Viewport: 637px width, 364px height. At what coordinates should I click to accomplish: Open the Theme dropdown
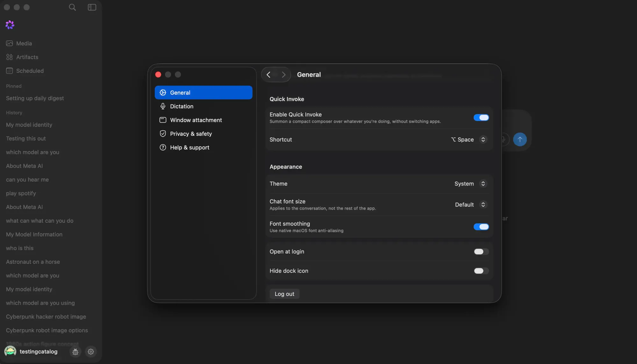tap(471, 184)
